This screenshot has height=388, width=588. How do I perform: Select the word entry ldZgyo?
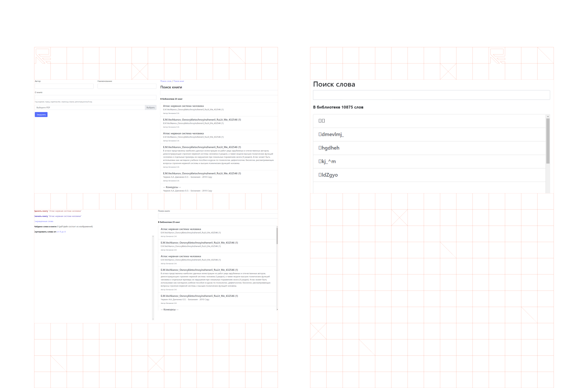point(328,175)
